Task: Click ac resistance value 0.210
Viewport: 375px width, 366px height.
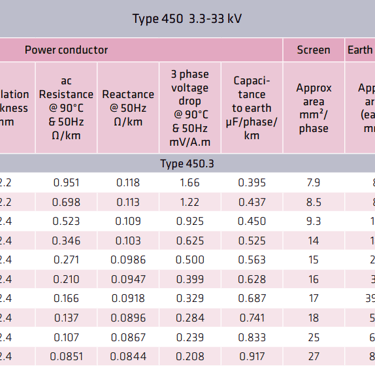Action: pyautogui.click(x=66, y=279)
